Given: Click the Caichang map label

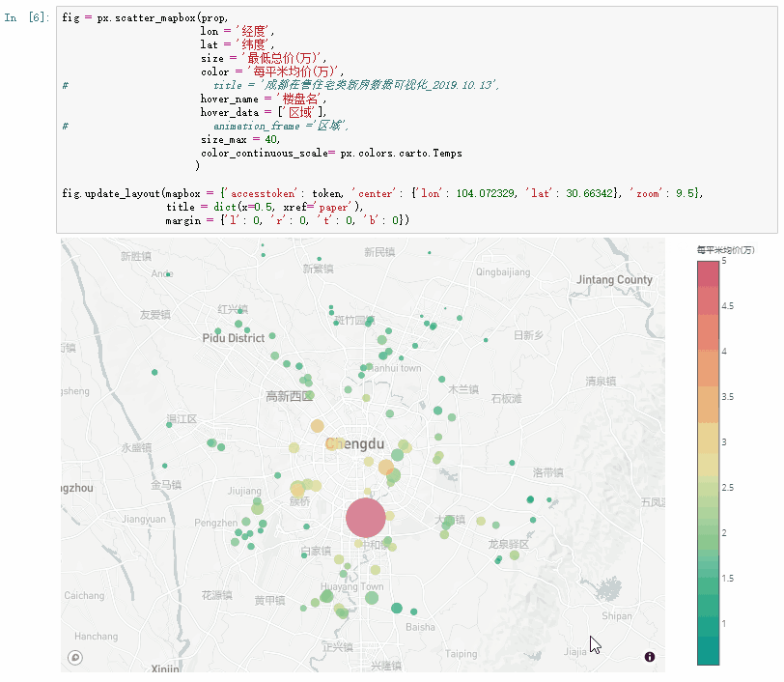Looking at the screenshot, I should pos(85,595).
